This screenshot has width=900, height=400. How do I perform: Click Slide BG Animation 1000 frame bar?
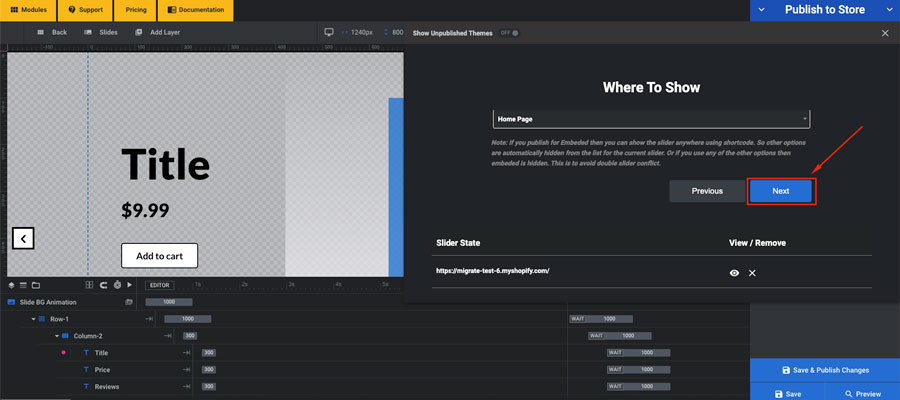click(x=169, y=302)
